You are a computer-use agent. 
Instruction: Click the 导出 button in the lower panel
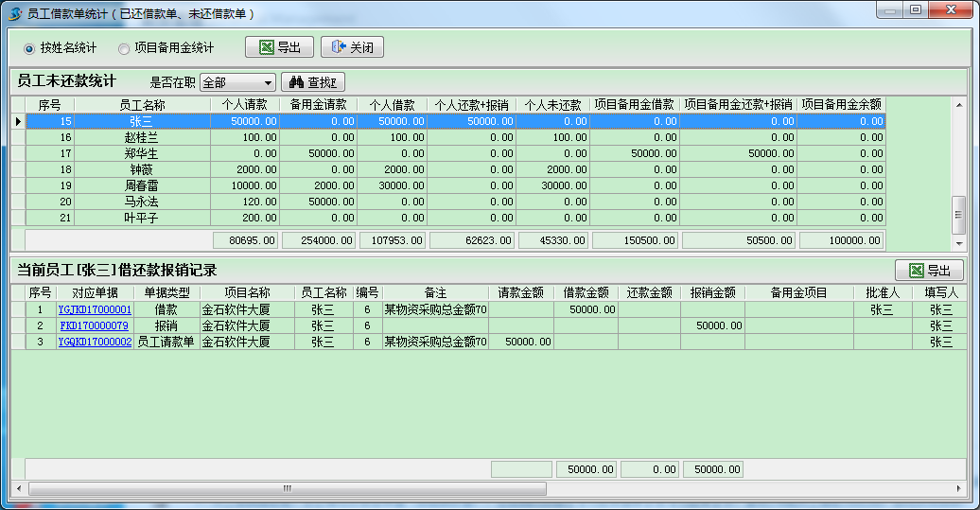point(929,270)
